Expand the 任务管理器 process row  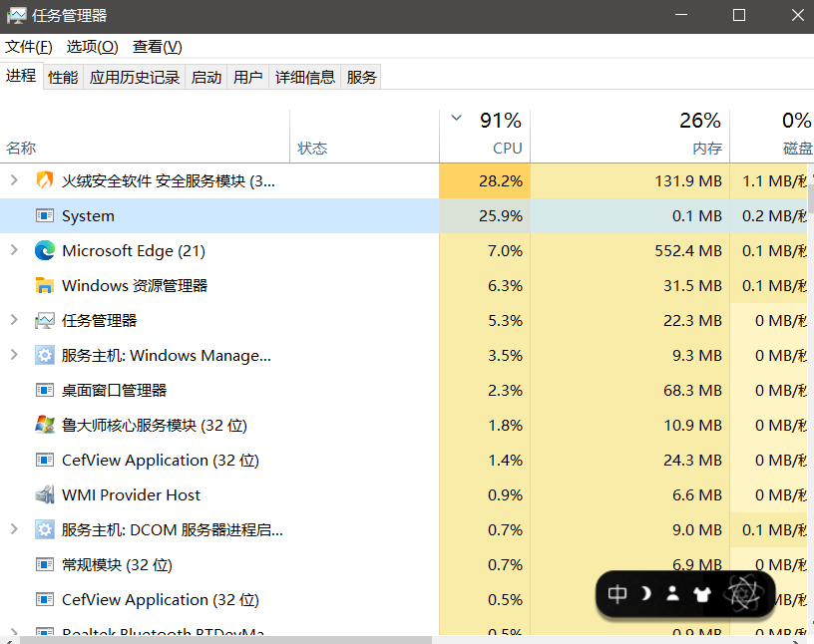point(14,321)
